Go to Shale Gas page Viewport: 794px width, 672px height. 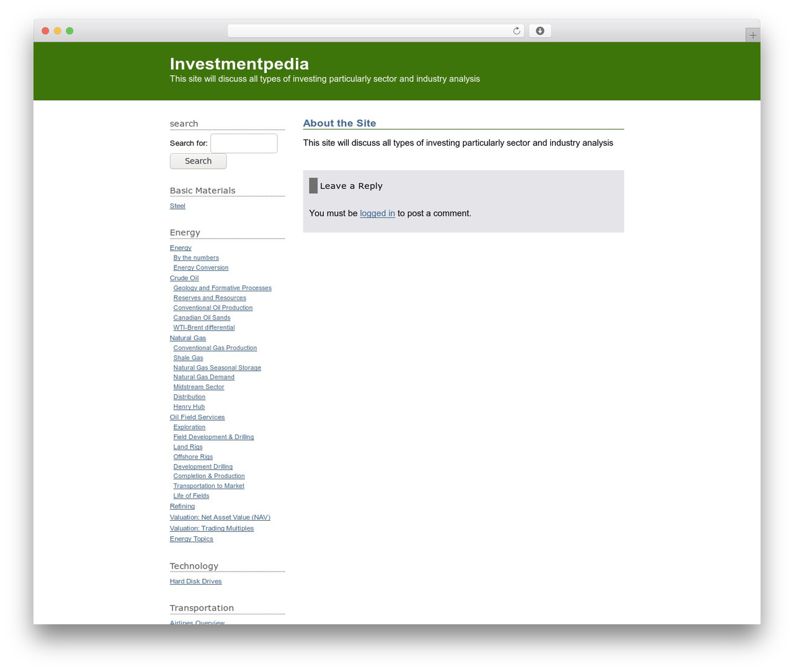(x=188, y=358)
